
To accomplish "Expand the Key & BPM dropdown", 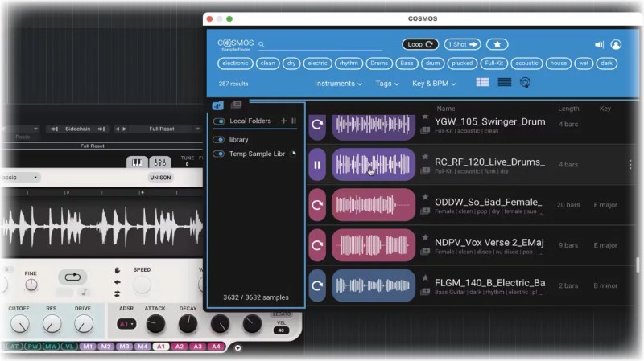I will click(434, 84).
